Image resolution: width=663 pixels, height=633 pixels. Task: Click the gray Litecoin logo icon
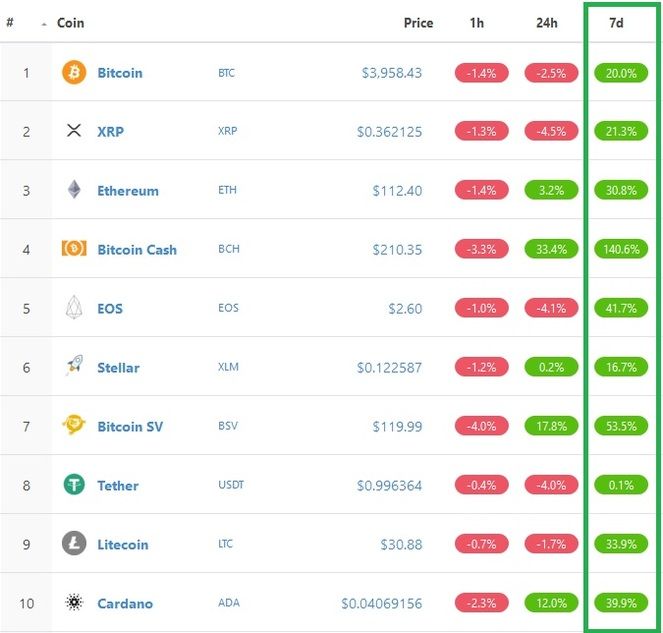click(74, 543)
